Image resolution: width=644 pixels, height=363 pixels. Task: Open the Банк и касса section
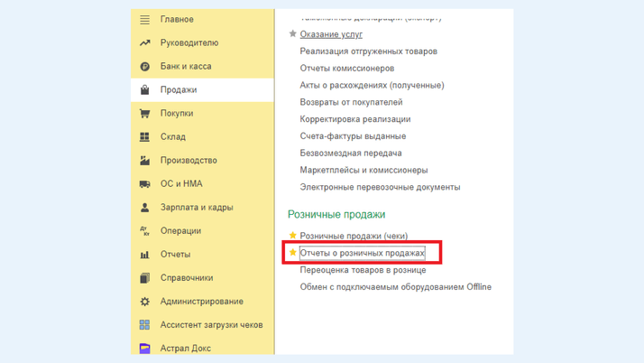coord(202,66)
